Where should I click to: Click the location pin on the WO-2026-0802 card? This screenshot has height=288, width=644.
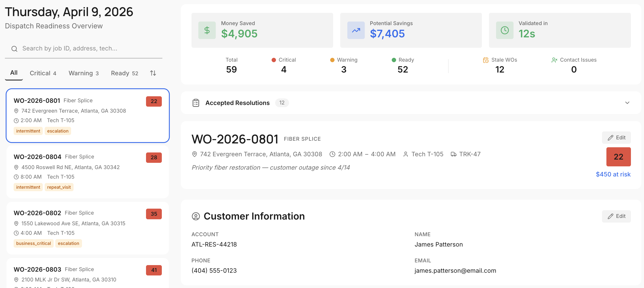16,224
